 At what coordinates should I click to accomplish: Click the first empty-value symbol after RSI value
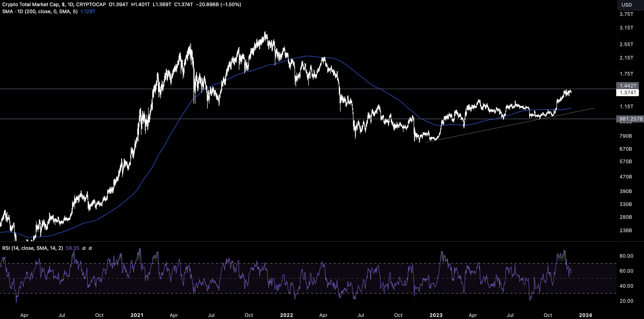[x=84, y=248]
